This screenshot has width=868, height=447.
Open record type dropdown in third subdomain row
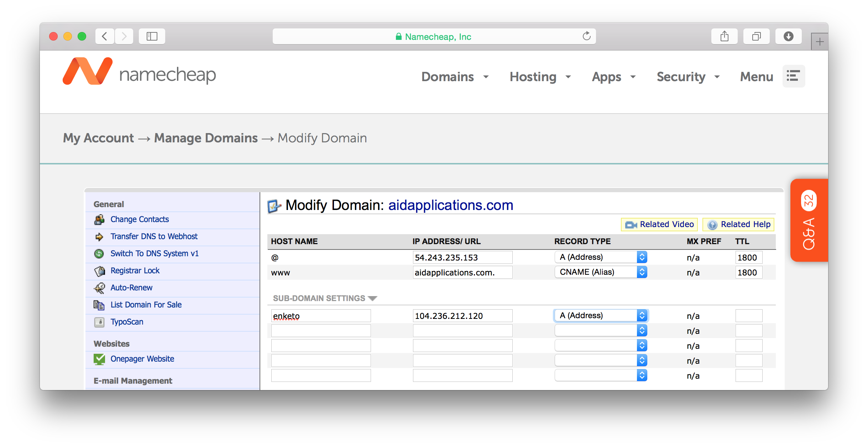click(601, 345)
